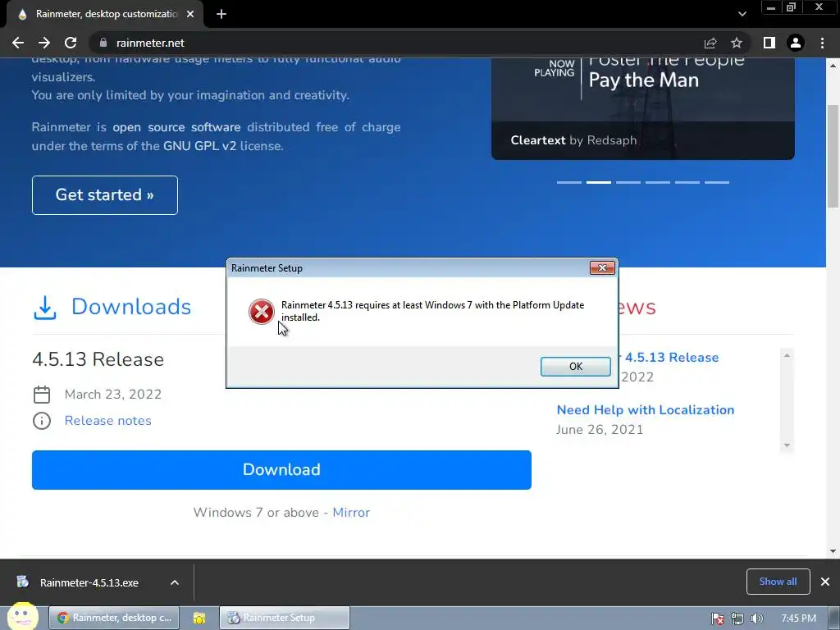840x630 pixels.
Task: Reload the rainmeter.net page
Action: 71,43
